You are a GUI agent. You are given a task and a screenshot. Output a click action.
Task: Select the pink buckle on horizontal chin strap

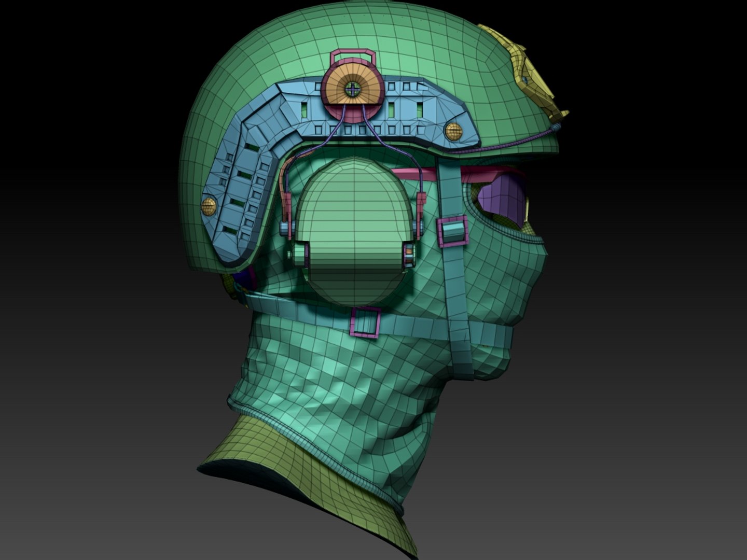click(365, 322)
